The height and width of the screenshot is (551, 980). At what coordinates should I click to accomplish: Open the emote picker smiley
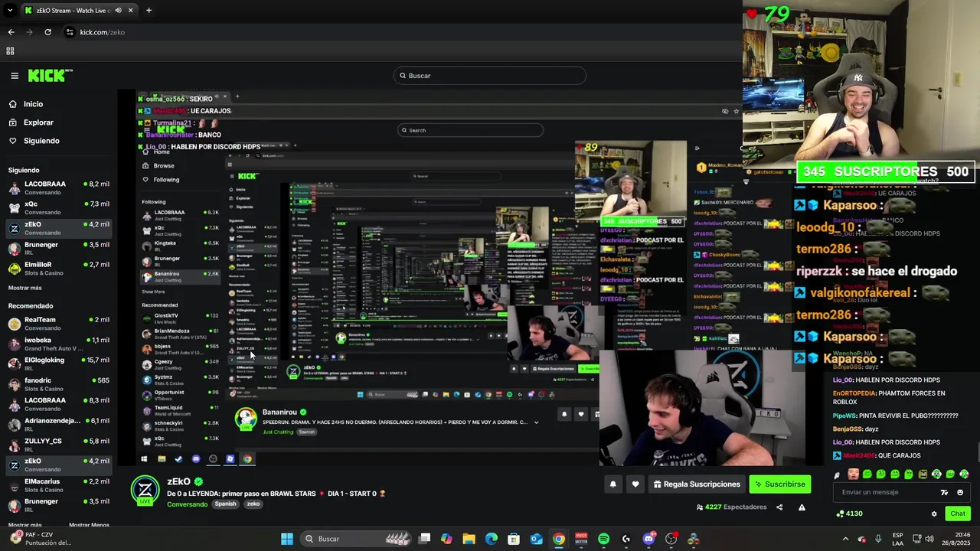pyautogui.click(x=960, y=492)
